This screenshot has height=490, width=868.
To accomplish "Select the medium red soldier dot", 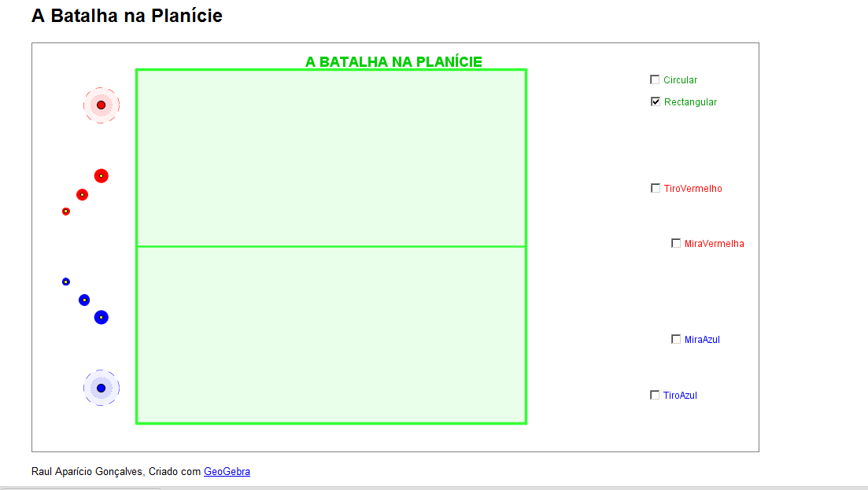I will 82,195.
